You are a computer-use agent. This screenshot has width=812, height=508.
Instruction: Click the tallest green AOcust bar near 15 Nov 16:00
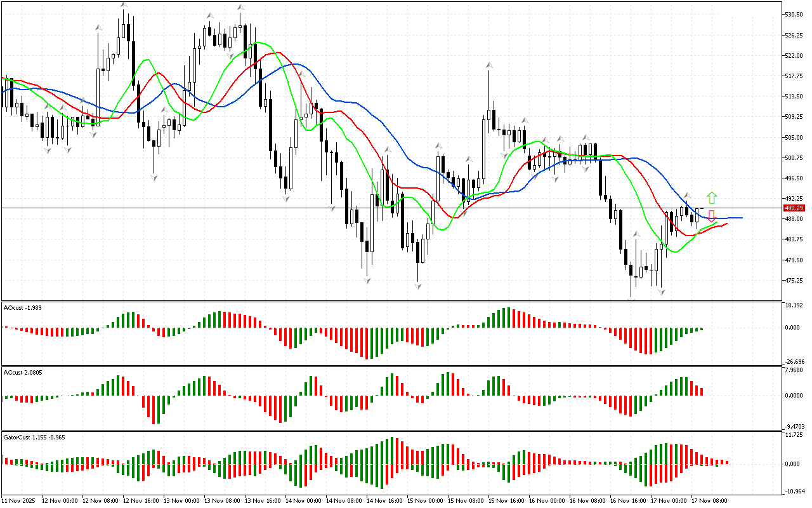pos(507,317)
